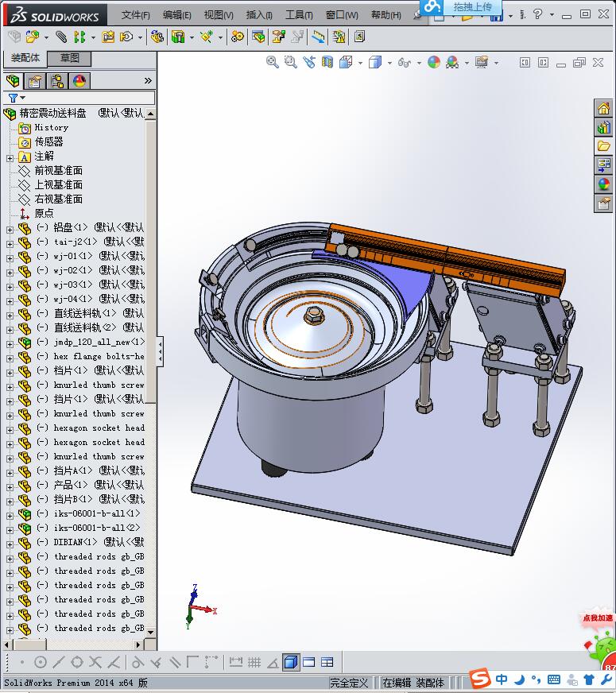Toggle the Section View icon
The width and height of the screenshot is (616, 693).
coord(327,62)
